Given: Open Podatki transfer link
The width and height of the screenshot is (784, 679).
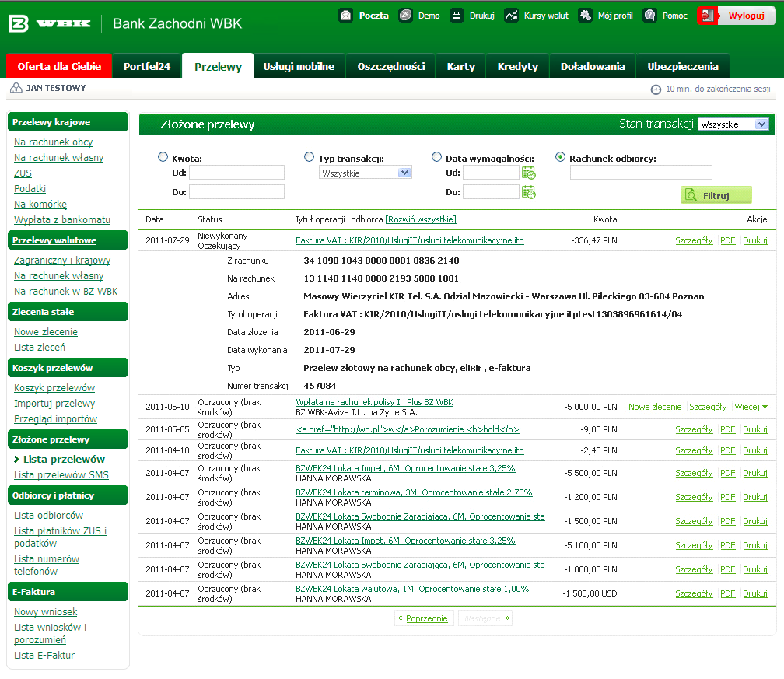Looking at the screenshot, I should click(x=30, y=188).
